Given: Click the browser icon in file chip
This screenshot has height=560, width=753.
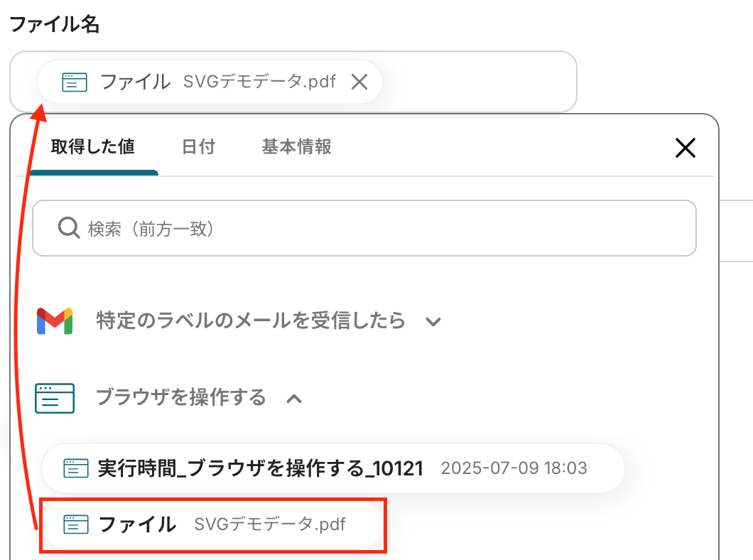Looking at the screenshot, I should [75, 82].
